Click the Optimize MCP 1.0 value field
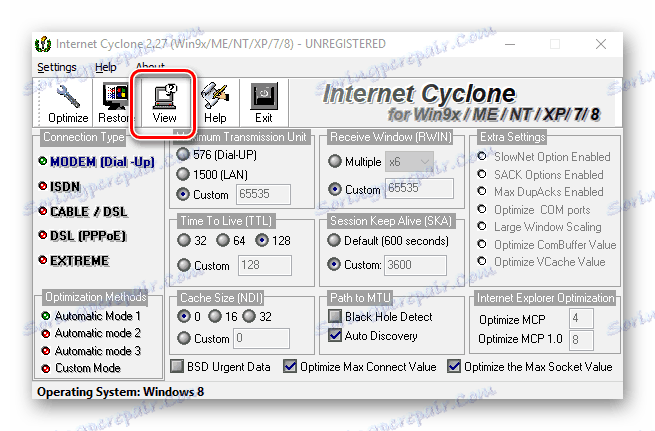655x431 pixels. point(581,340)
